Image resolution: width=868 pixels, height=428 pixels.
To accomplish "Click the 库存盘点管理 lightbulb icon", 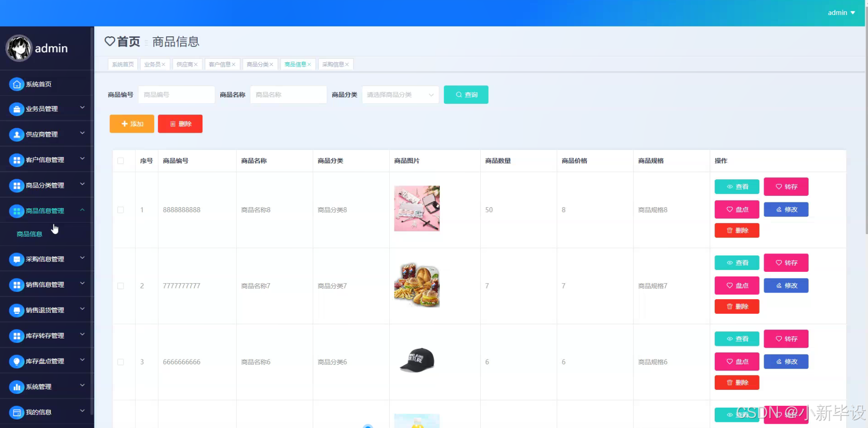I will 17,361.
